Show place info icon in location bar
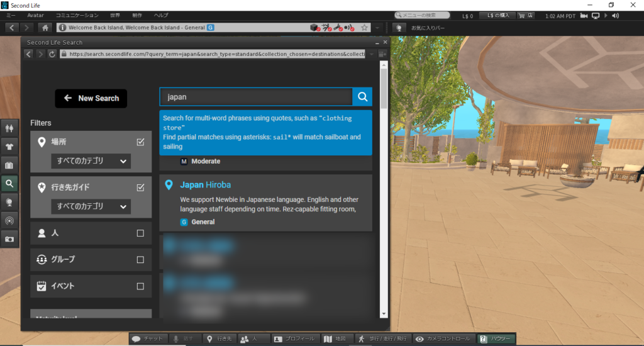This screenshot has width=644, height=346. point(62,28)
